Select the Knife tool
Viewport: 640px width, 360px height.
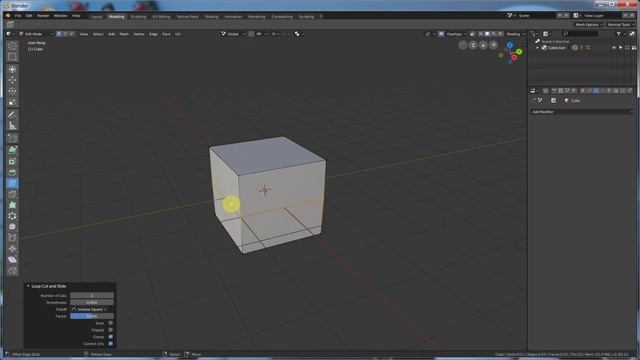(12, 194)
